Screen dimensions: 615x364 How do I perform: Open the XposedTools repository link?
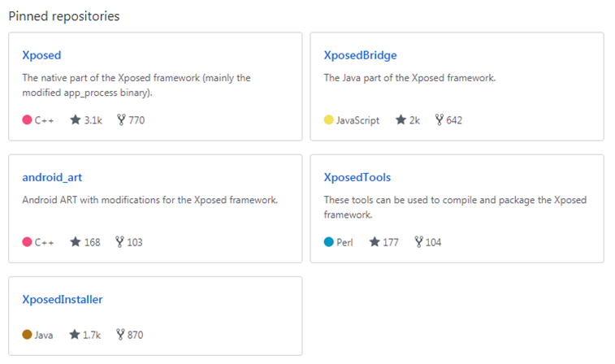tap(357, 177)
